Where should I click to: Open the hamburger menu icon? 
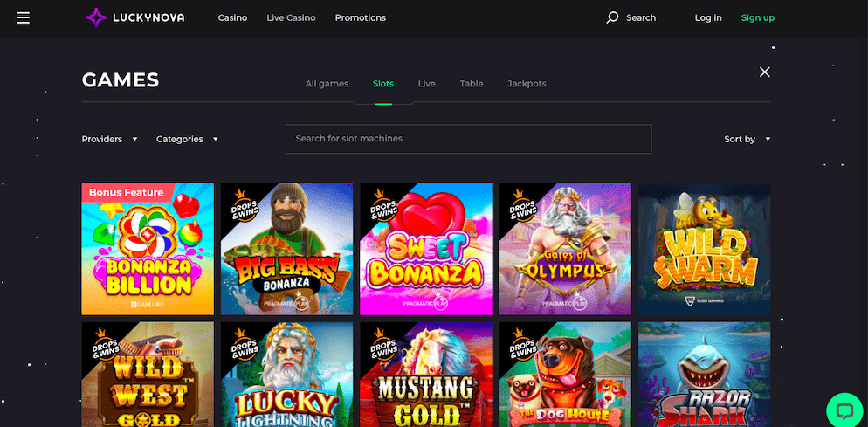[x=24, y=17]
